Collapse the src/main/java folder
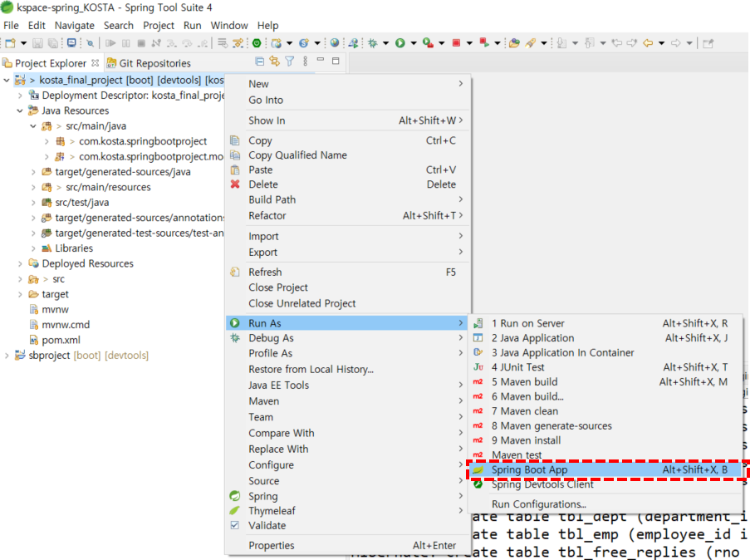750x560 pixels. [x=33, y=126]
